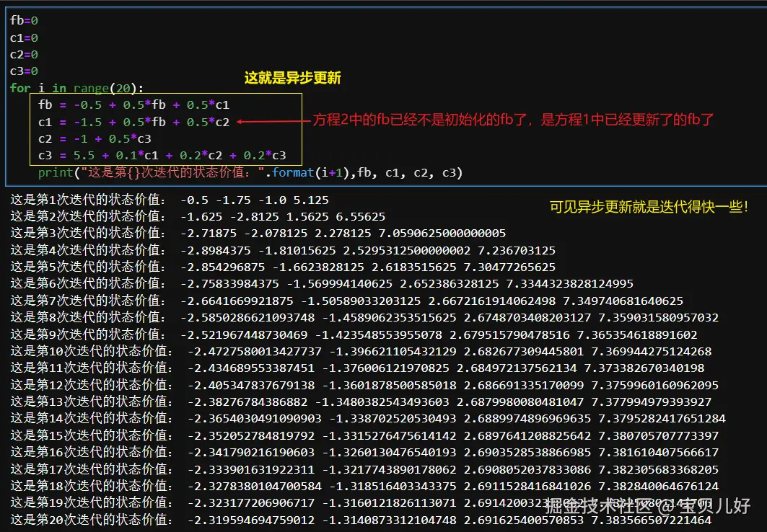This screenshot has height=532, width=767.
Task: Click the value 7.236703125 in iteration 4
Action: click(517, 251)
